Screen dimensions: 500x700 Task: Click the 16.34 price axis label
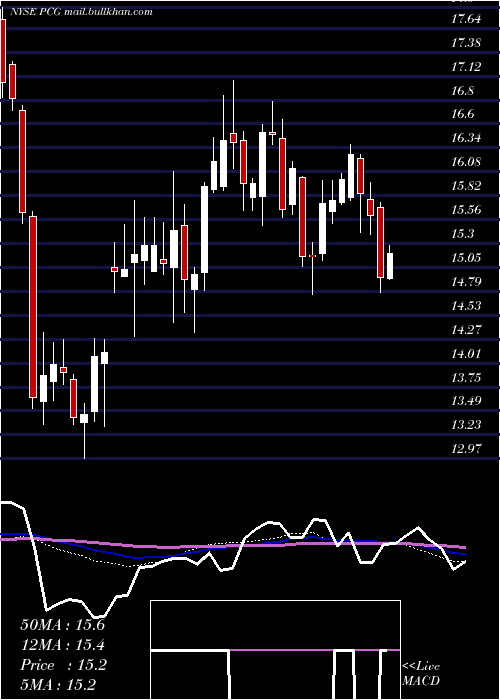coord(466,138)
